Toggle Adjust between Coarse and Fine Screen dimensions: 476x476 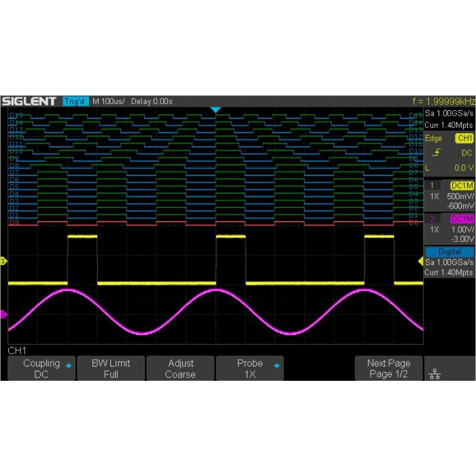point(180,369)
